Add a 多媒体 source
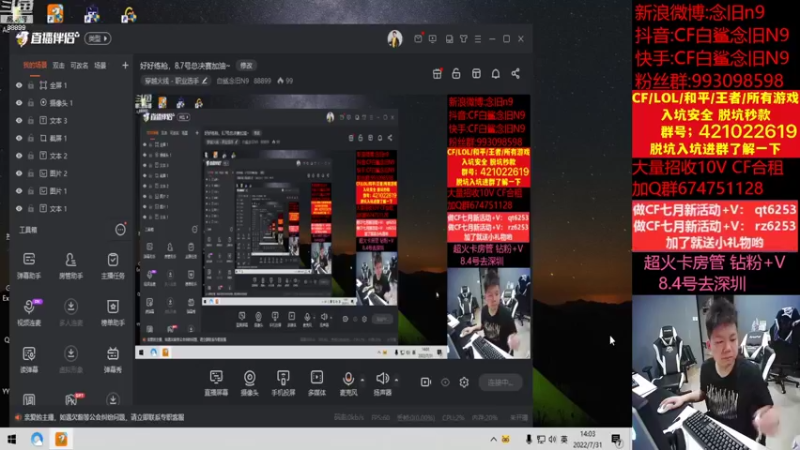This screenshot has width=800, height=450. [x=317, y=383]
